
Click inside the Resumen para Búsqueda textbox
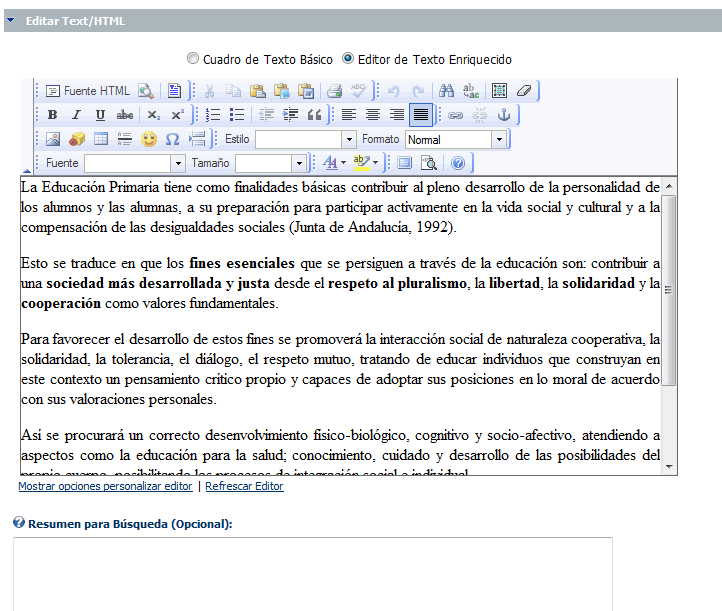pos(313,574)
